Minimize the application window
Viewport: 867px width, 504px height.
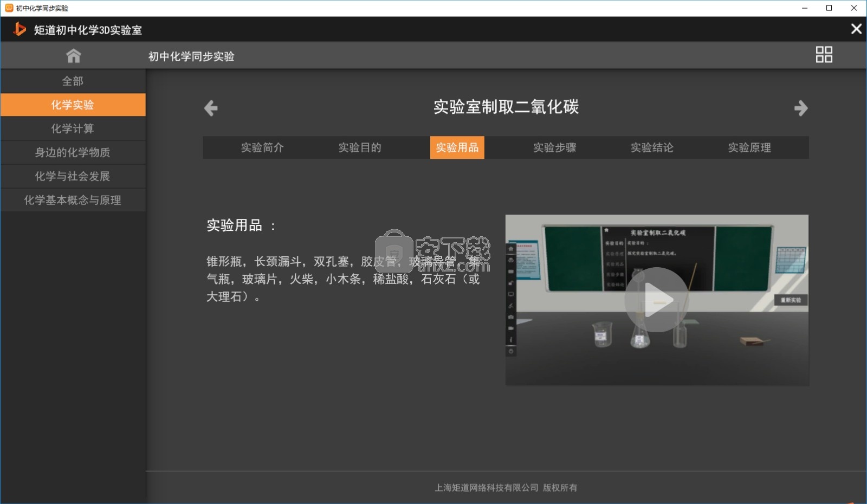[x=805, y=8]
